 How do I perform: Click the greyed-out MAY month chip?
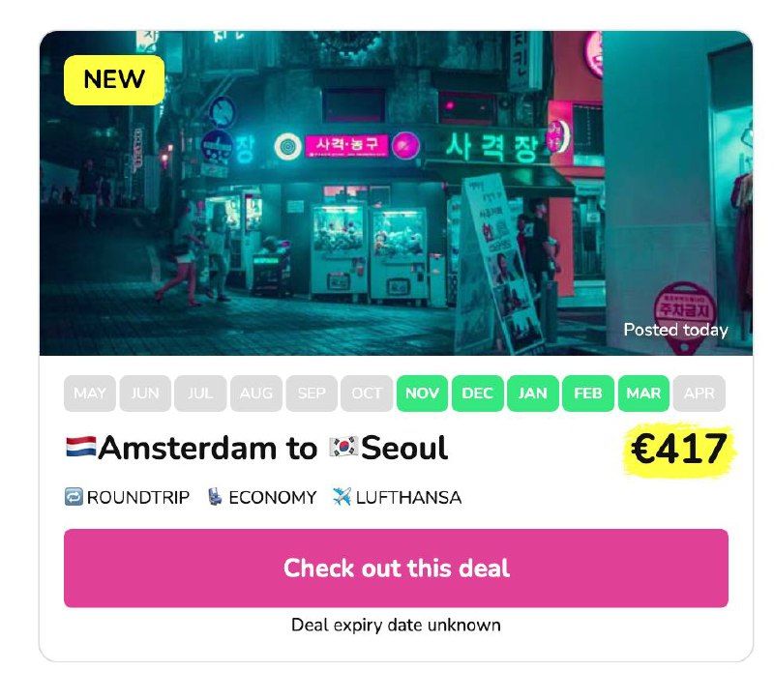[x=90, y=394]
